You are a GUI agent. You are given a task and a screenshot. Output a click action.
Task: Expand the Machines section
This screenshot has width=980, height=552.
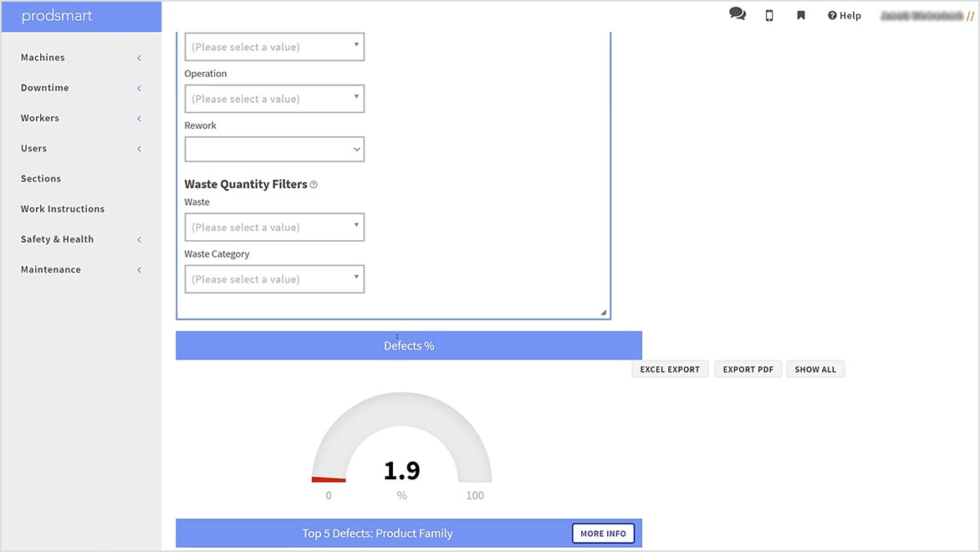click(x=80, y=57)
